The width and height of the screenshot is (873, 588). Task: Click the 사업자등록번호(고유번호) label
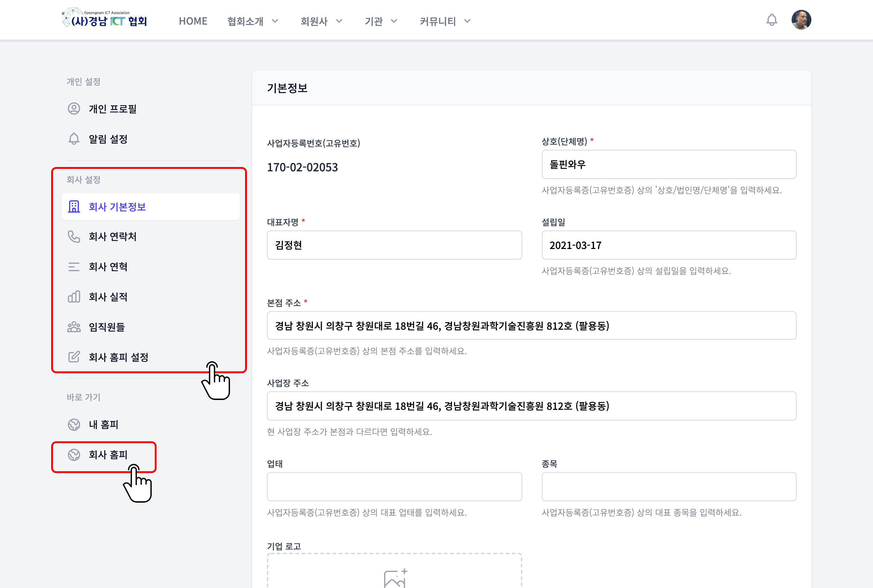click(x=314, y=143)
